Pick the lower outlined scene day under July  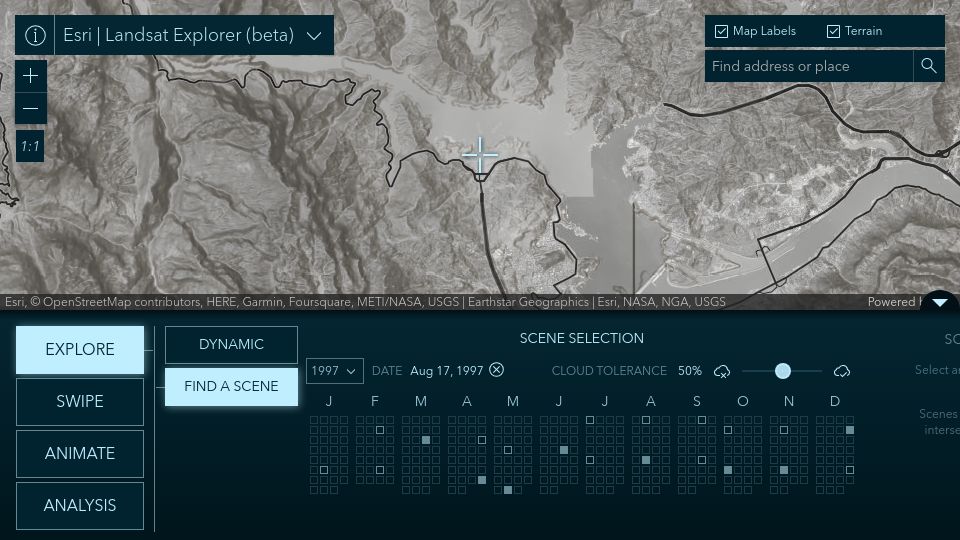pos(590,460)
